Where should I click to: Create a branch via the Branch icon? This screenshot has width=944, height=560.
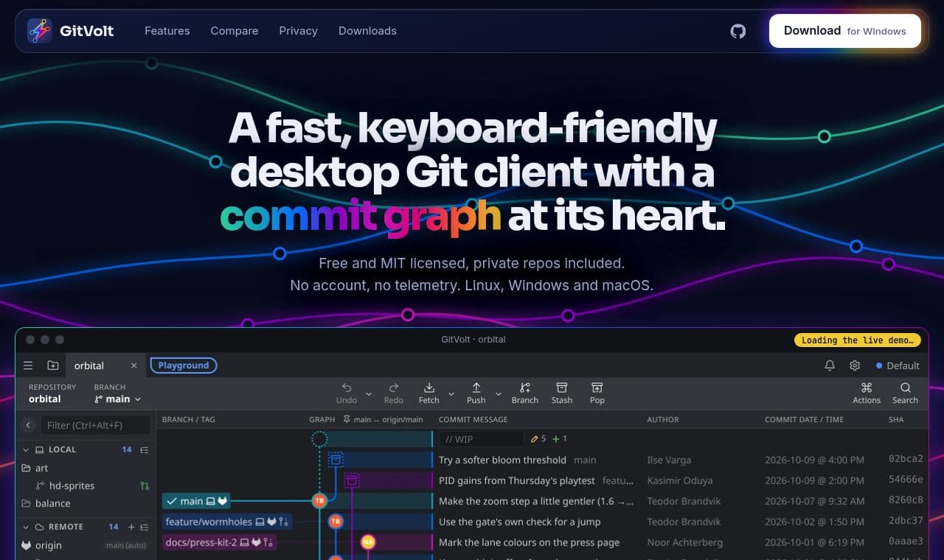pos(525,388)
